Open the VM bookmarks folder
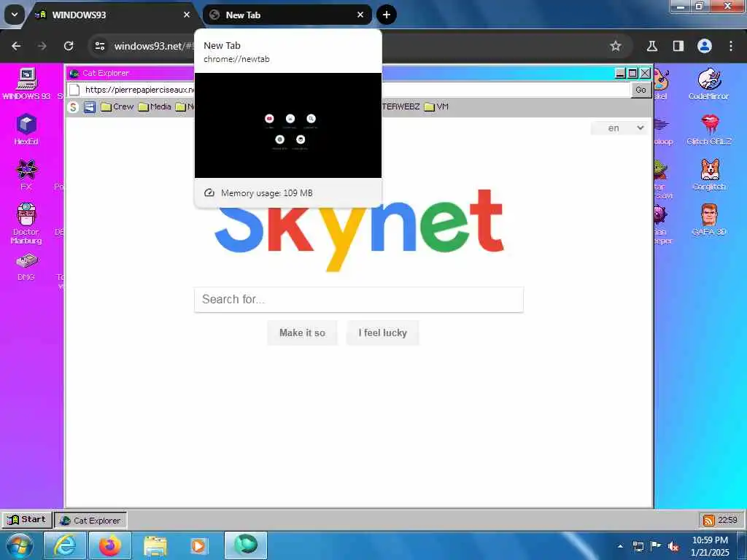This screenshot has height=560, width=747. [436, 106]
